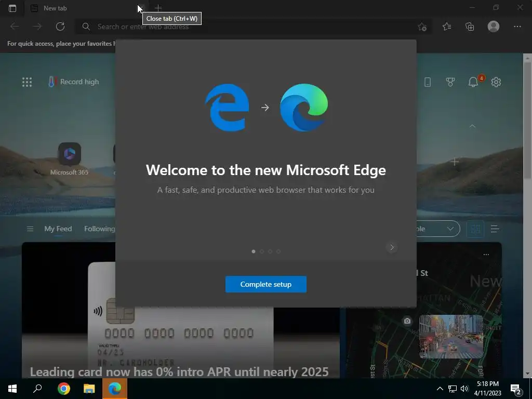Screen dimensions: 532x399
Task: Open File Explorer from taskbar
Action: click(89, 389)
